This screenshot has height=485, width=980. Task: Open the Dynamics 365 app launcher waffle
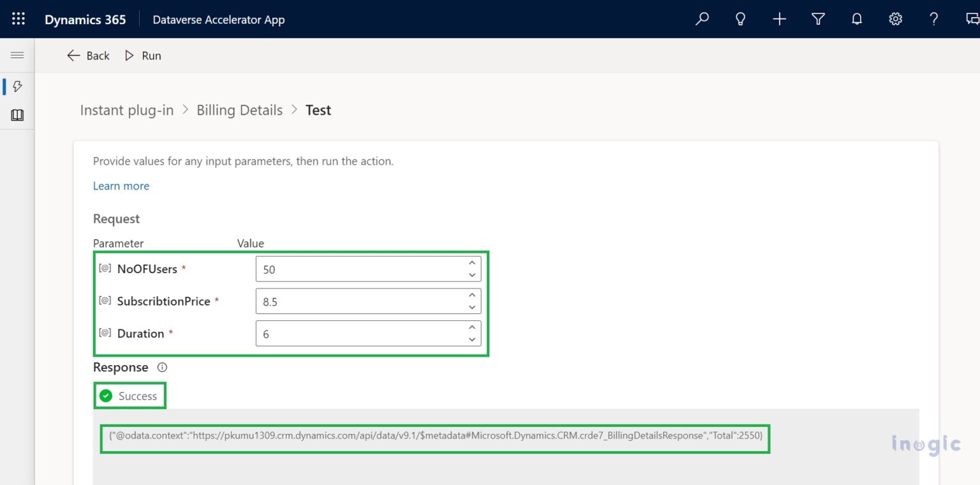pyautogui.click(x=17, y=19)
